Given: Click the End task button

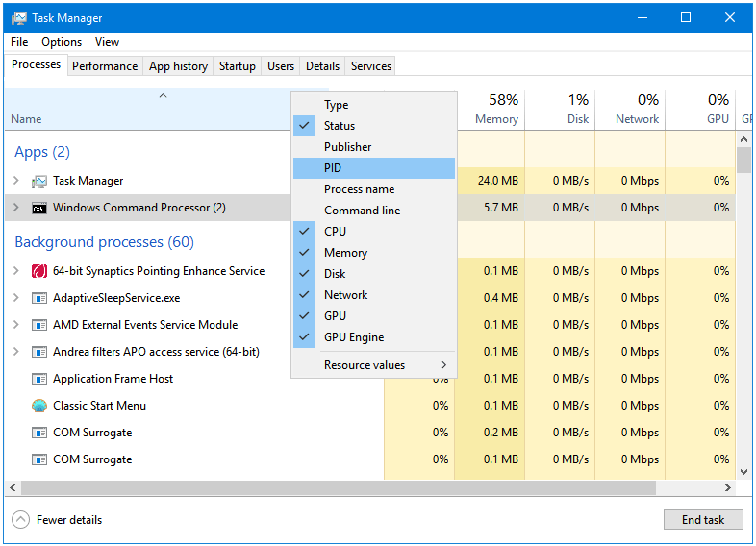Looking at the screenshot, I should click(703, 520).
